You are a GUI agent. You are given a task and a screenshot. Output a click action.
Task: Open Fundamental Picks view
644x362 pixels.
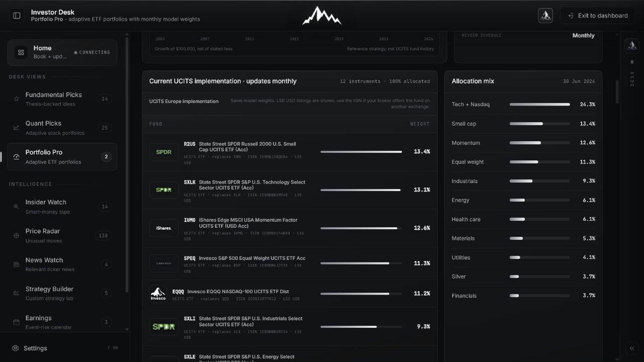pos(62,99)
